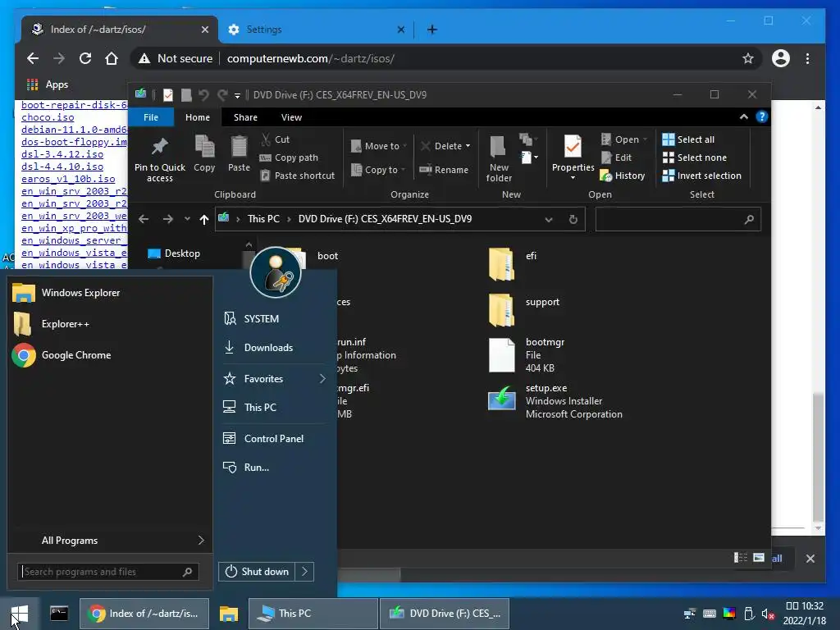
Task: Click the Chrome home button
Action: (112, 58)
